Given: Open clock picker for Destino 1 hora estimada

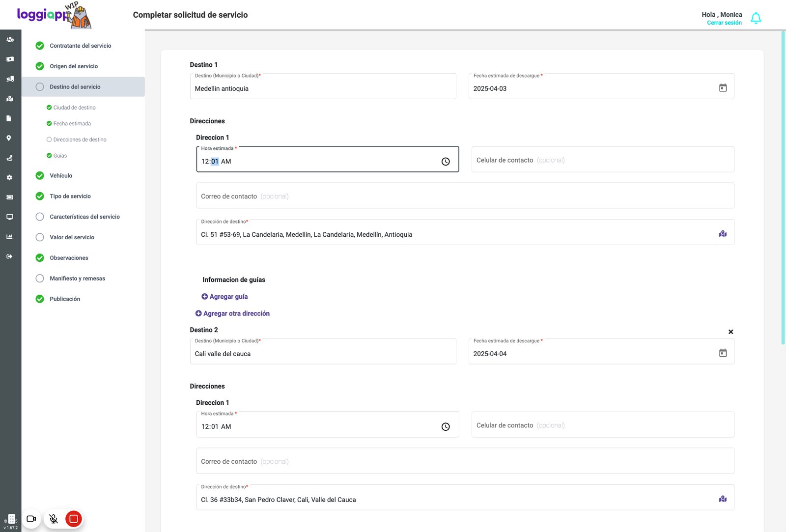Looking at the screenshot, I should pyautogui.click(x=446, y=162).
